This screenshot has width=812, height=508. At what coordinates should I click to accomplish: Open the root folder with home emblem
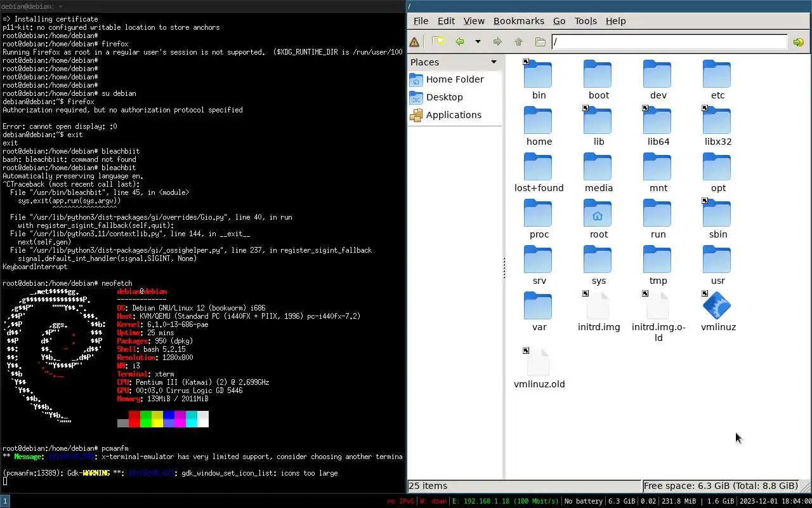click(598, 213)
